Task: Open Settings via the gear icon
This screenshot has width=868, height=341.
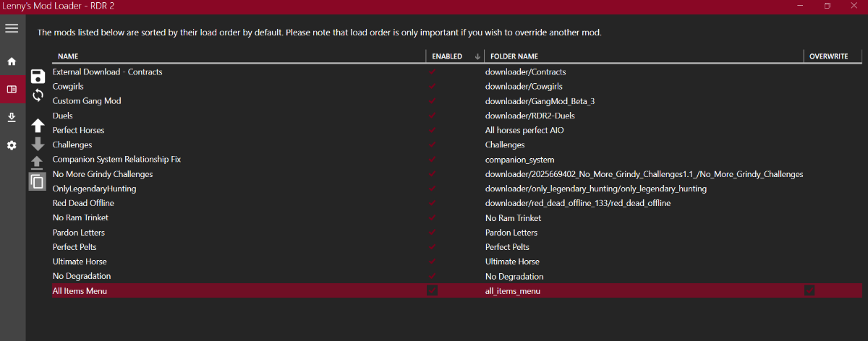Action: coord(12,145)
